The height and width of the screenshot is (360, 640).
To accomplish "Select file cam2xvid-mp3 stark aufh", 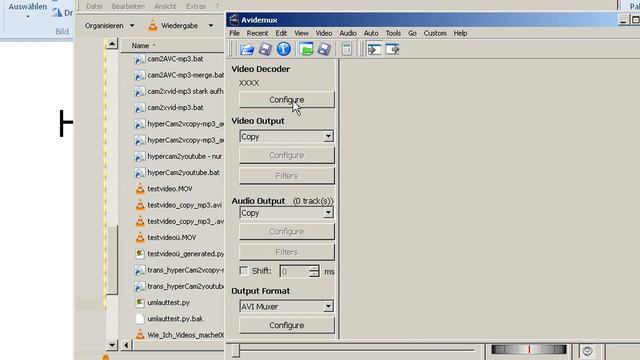I will pyautogui.click(x=185, y=91).
